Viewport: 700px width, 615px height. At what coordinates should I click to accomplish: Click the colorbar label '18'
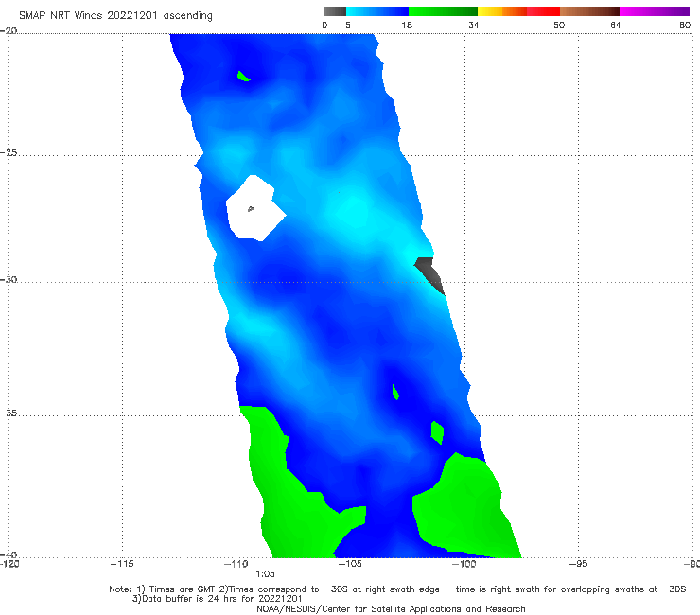pyautogui.click(x=407, y=25)
